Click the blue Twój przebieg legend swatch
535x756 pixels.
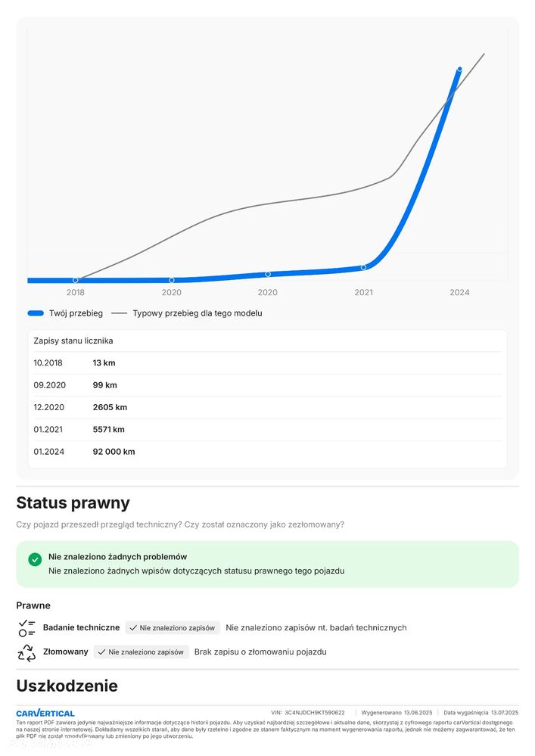pyautogui.click(x=36, y=313)
